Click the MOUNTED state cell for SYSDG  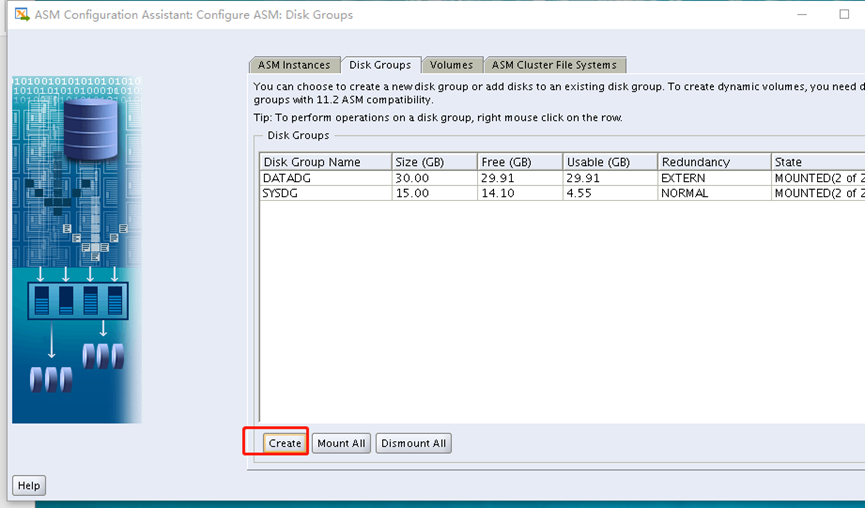818,193
